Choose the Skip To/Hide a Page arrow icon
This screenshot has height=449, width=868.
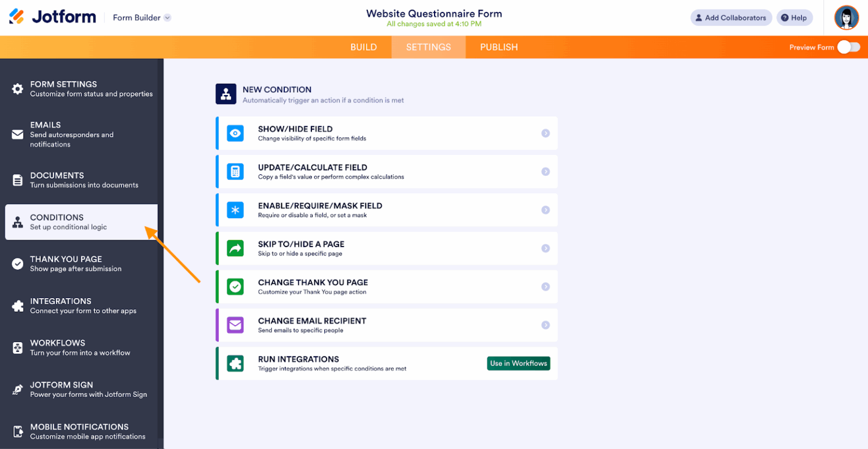[235, 248]
